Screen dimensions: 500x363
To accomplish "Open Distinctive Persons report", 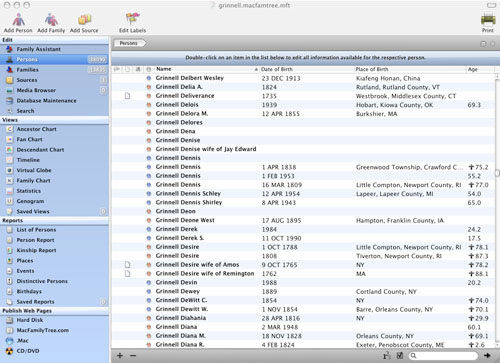I will tap(54, 281).
